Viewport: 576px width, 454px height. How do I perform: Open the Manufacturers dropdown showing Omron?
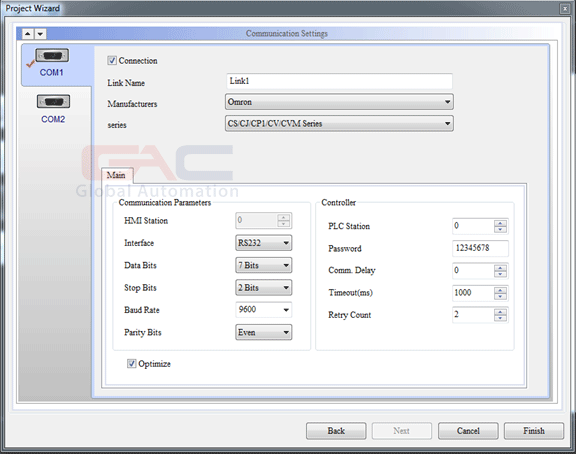[339, 102]
